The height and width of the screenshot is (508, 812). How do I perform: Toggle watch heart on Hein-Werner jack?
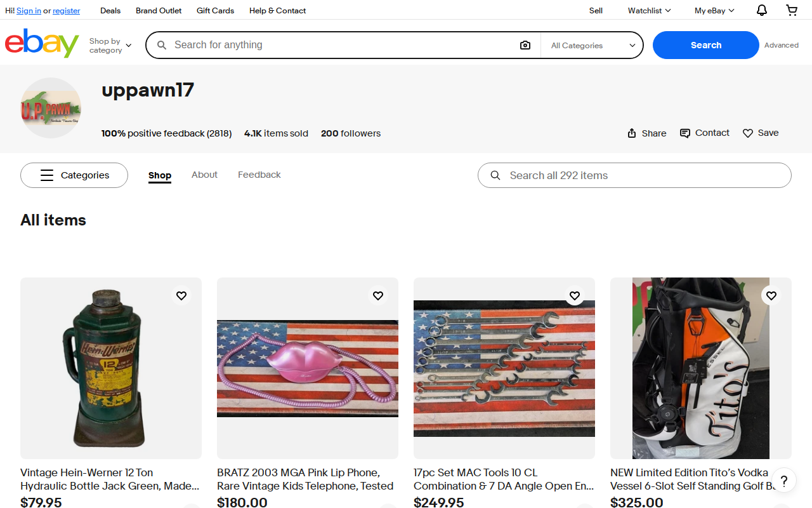click(x=181, y=296)
